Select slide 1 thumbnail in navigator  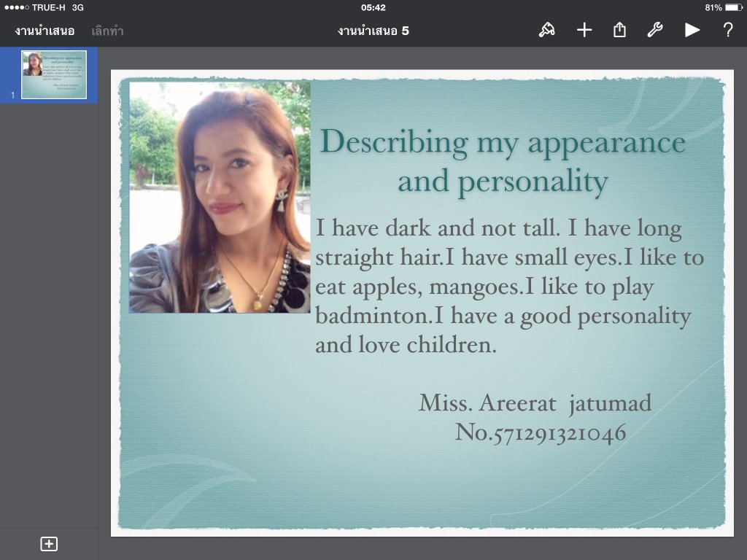(x=54, y=75)
